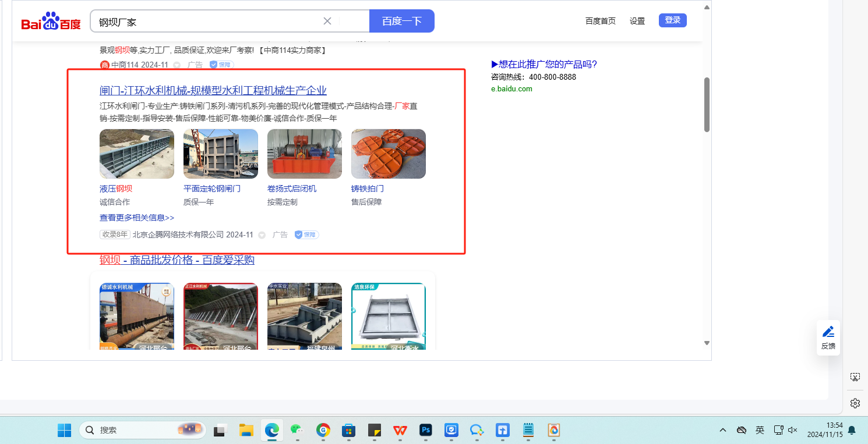Screen dimensions: 868x444
Task: Open the 正江水利机械 product card
Action: 221,317
